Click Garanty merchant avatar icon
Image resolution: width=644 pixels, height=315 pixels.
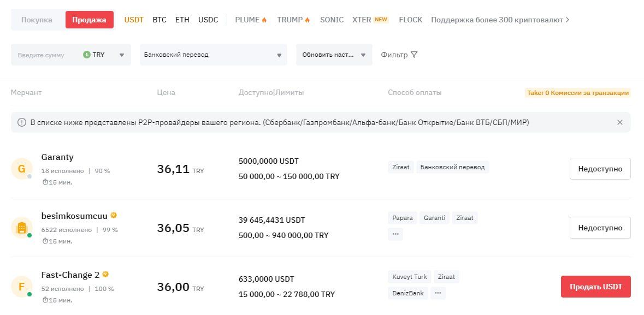point(22,169)
